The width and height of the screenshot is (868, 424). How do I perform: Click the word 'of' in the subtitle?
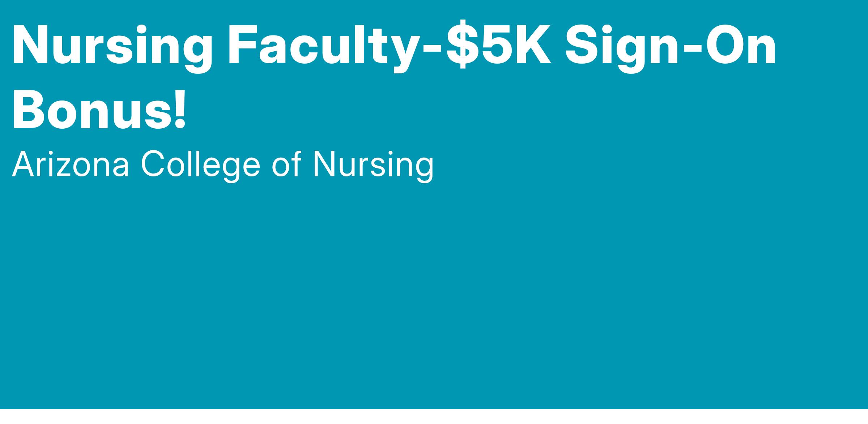click(x=286, y=164)
